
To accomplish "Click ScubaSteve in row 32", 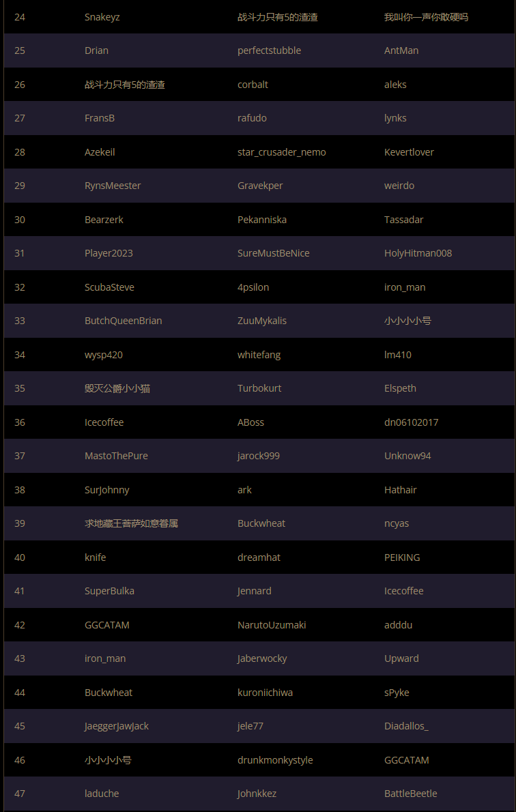I will (x=109, y=287).
